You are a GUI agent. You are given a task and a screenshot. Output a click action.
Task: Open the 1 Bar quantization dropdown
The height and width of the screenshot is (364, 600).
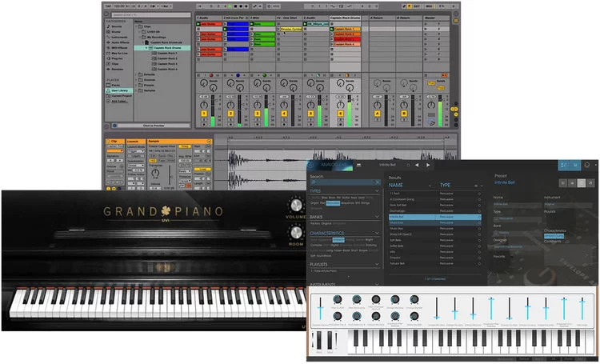(166, 6)
